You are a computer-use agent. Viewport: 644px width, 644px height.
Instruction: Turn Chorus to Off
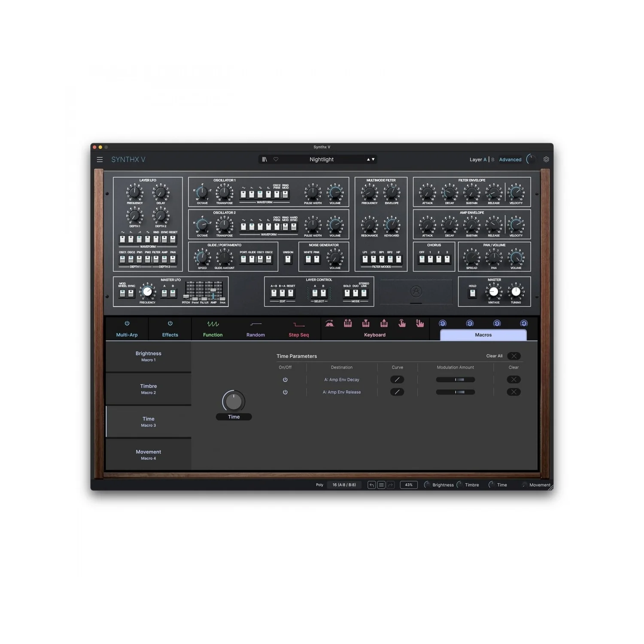pyautogui.click(x=422, y=259)
